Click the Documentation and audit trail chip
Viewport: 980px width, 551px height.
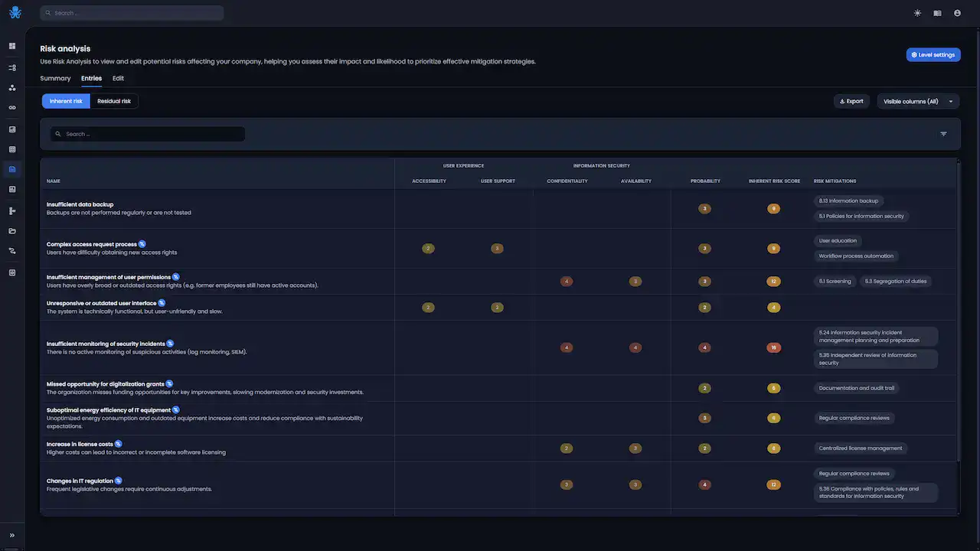(x=857, y=388)
